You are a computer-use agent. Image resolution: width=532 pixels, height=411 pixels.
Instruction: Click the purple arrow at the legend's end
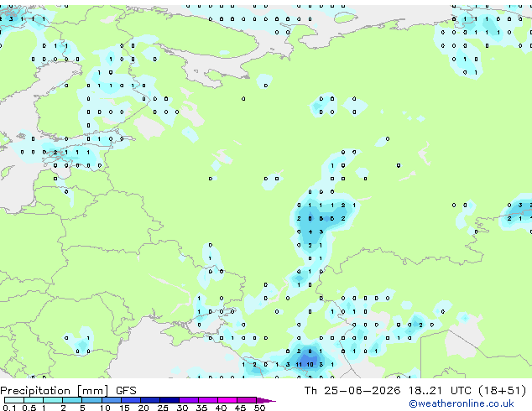click(266, 400)
